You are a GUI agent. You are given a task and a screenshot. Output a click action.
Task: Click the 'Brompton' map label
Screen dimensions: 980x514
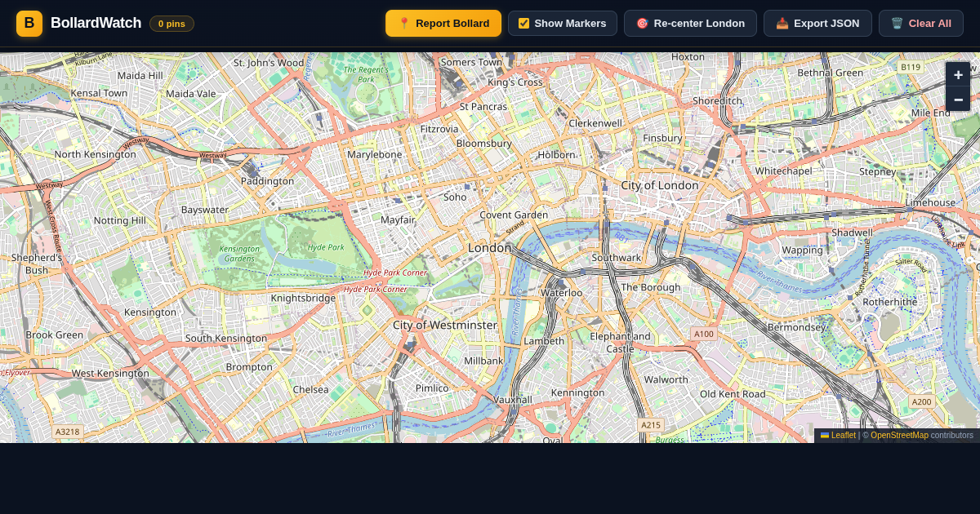pyautogui.click(x=249, y=367)
